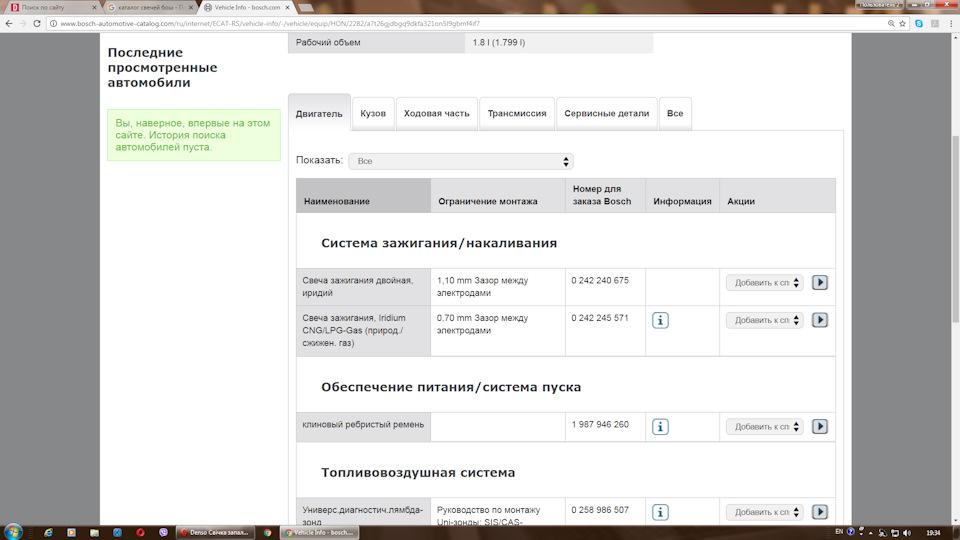Click 'клиновый ребристый ремень' row name
Screen dimensions: 960x540
click(363, 424)
